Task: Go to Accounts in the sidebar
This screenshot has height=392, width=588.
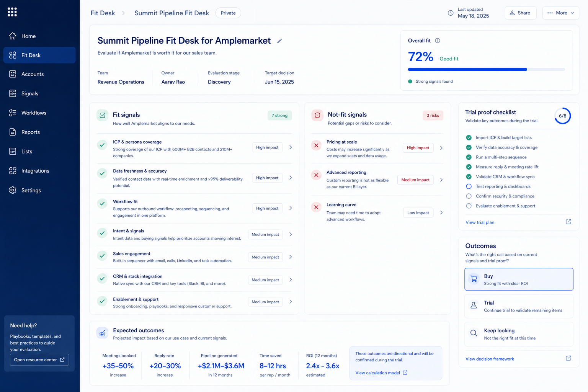Action: [x=39, y=74]
